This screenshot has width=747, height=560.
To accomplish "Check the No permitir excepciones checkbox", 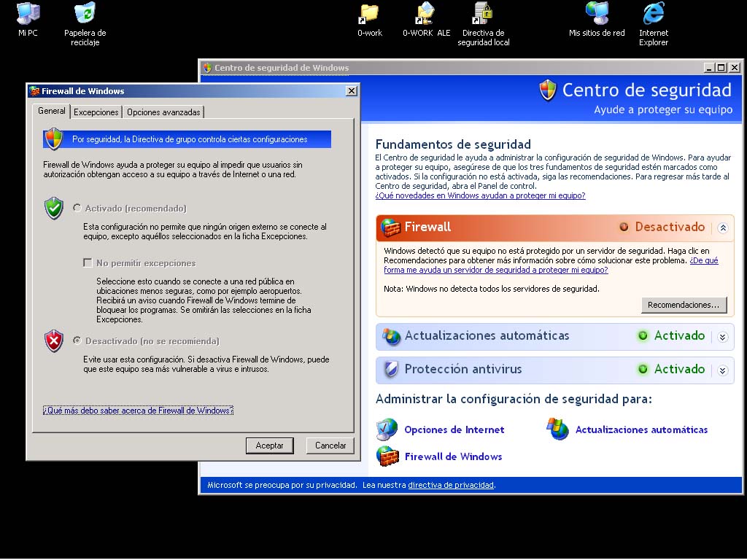I will pos(88,262).
